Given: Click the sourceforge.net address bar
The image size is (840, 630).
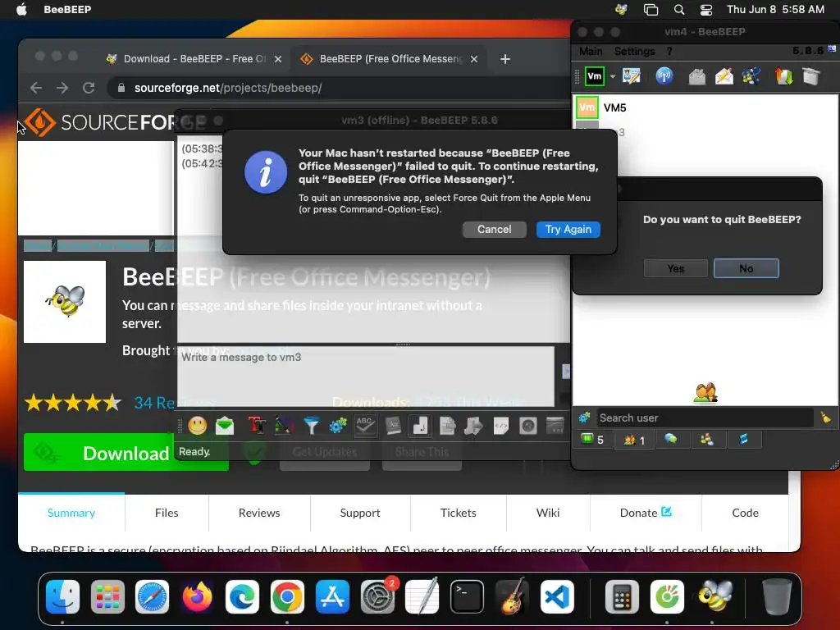Looking at the screenshot, I should click(337, 88).
